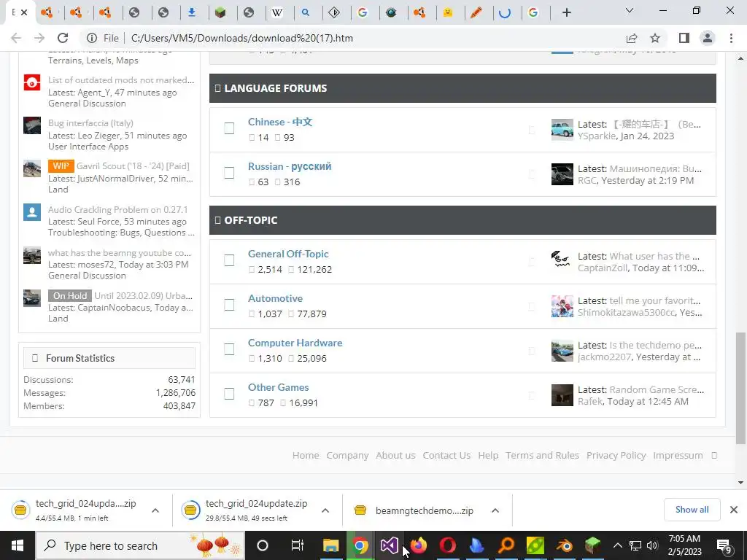Open a new browser tab with plus
Screen dimensions: 747x560
[566, 13]
